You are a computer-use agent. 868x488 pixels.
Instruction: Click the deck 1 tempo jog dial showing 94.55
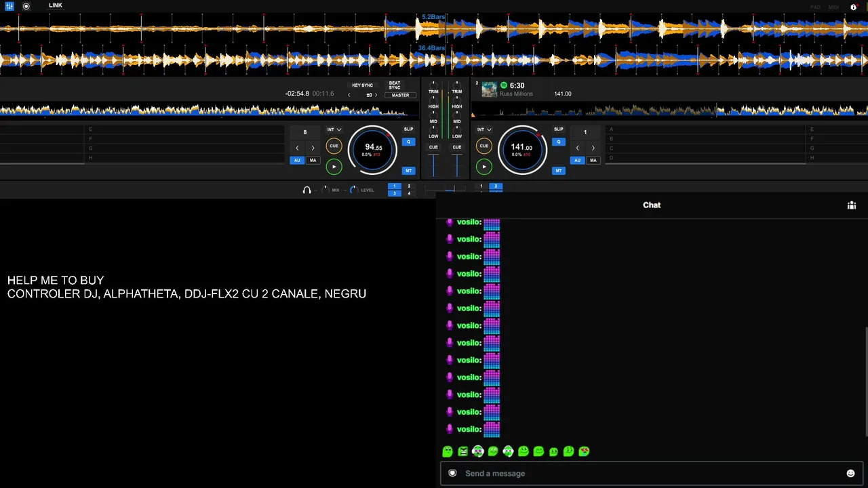click(x=373, y=149)
